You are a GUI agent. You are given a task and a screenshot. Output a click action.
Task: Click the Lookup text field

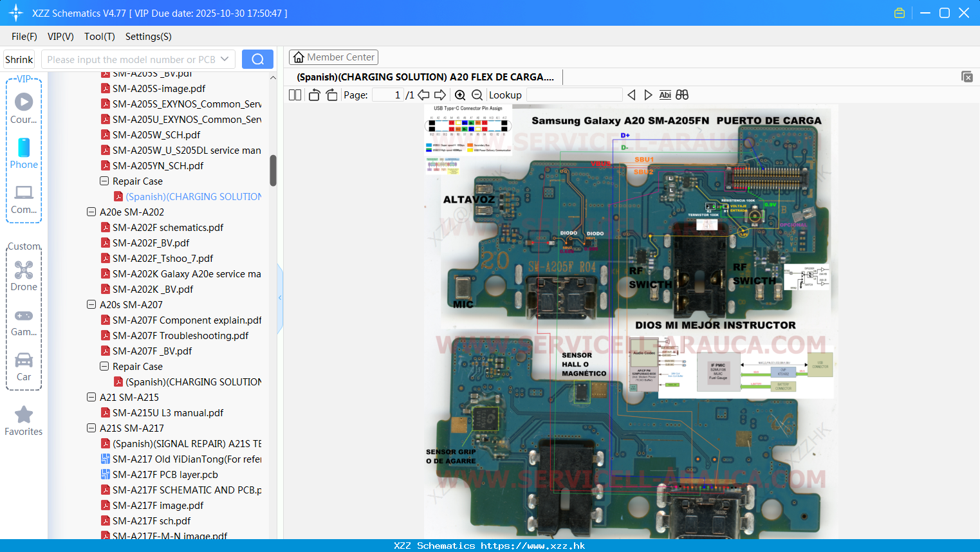(x=575, y=95)
